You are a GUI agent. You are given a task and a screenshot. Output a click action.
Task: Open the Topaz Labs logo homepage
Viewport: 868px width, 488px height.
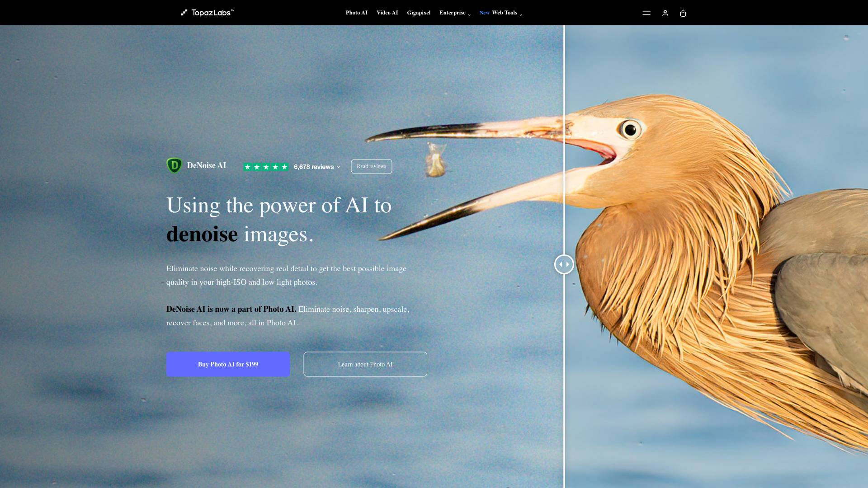pos(208,13)
